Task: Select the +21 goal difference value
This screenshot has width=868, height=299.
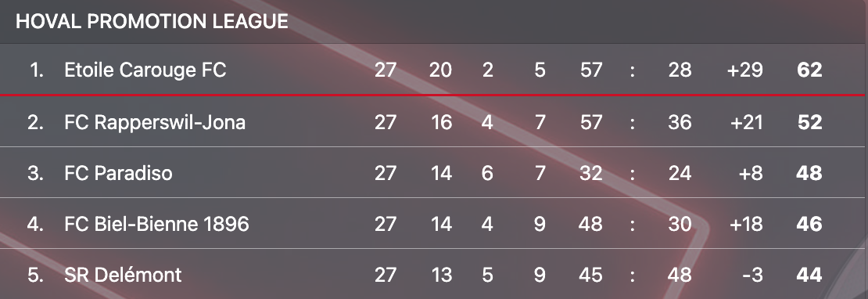Action: click(x=746, y=122)
